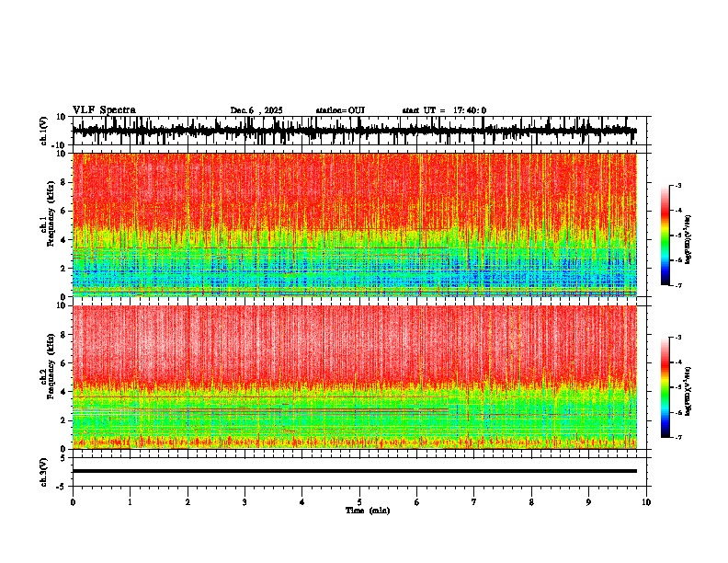The width and height of the screenshot is (728, 563).
Task: Click time-axis tick label "1"
Action: [130, 502]
